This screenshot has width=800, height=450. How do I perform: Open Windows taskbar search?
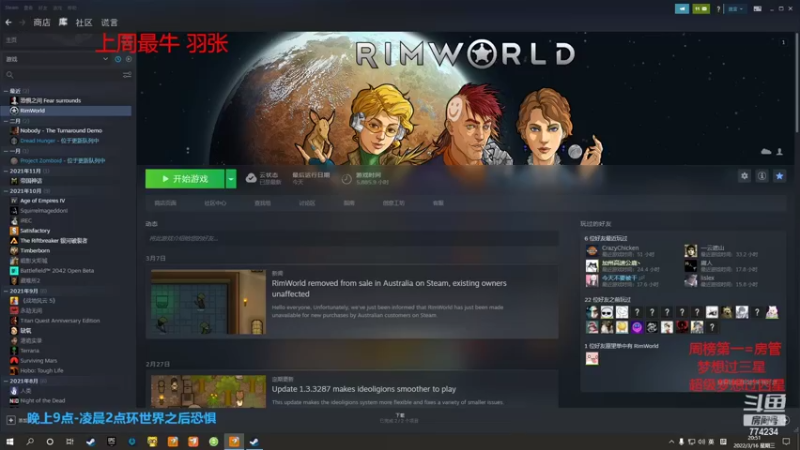tap(30, 441)
